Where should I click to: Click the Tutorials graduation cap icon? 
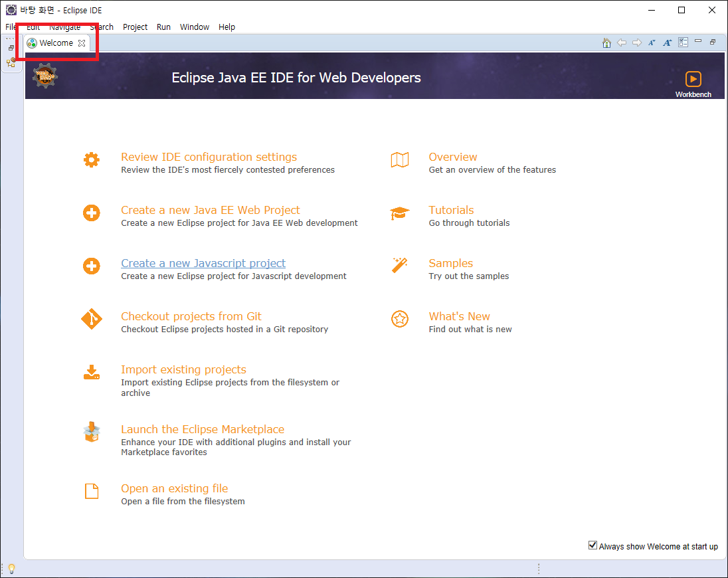(400, 213)
